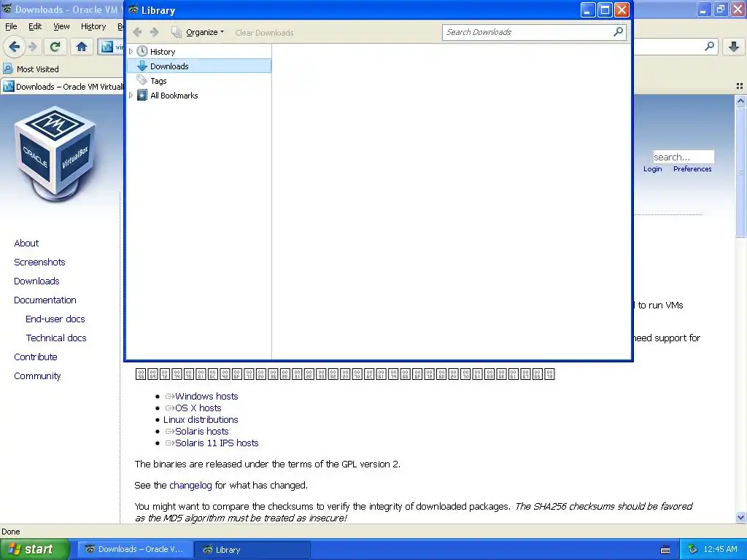Open the changelog link
Screen dimensions: 747x560
coord(190,485)
